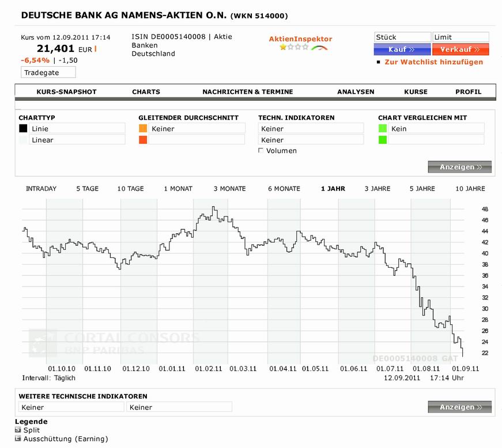Click the ISIN DE0005140008 text
This screenshot has width=502, height=448.
(168, 36)
